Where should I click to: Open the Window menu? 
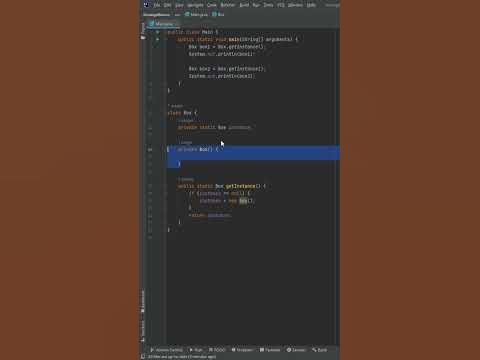(x=295, y=5)
